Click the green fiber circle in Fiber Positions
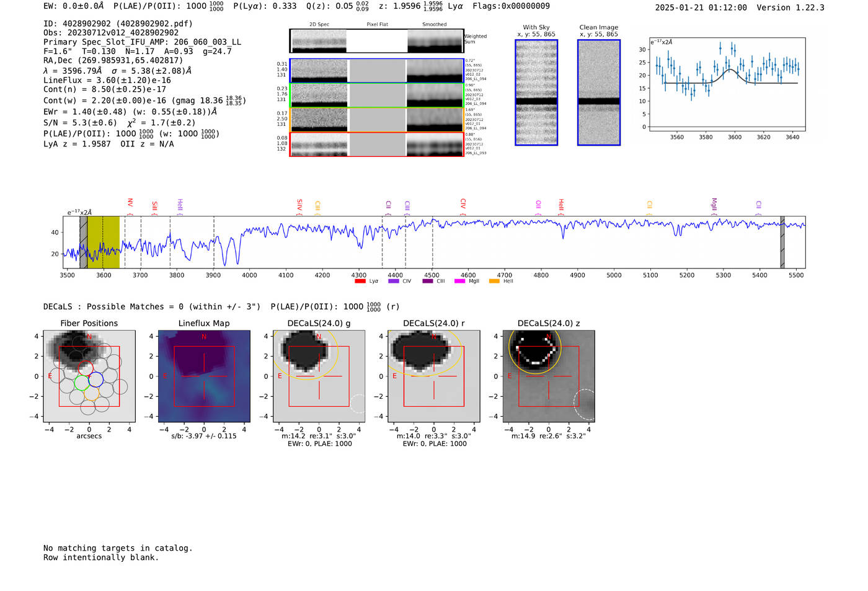868x591 pixels. coord(82,383)
